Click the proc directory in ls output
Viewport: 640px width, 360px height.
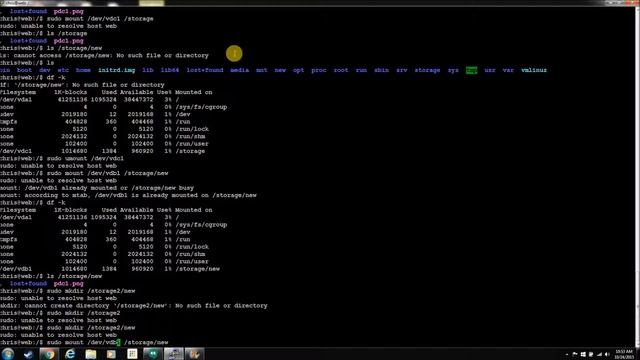pos(319,70)
